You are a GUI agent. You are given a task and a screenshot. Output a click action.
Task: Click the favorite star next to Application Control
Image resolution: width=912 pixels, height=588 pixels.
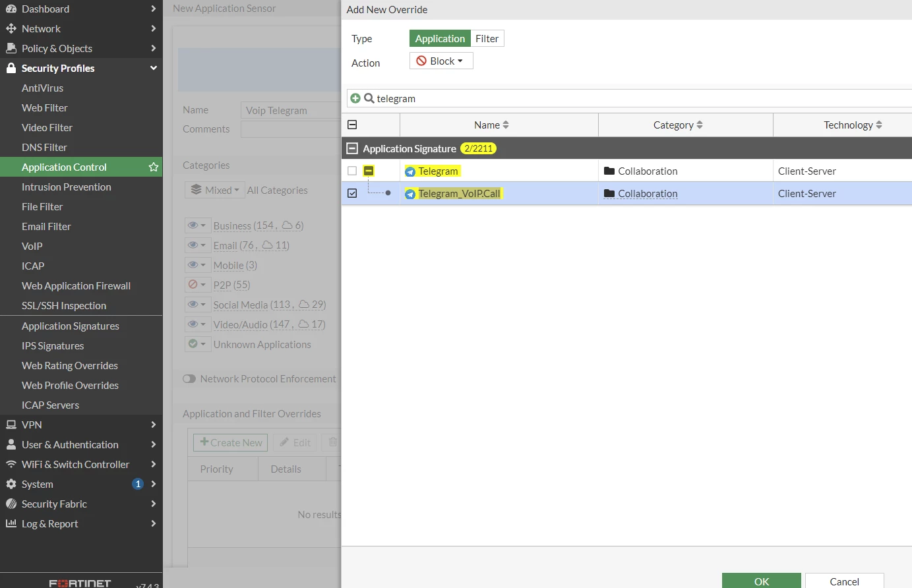pos(154,167)
